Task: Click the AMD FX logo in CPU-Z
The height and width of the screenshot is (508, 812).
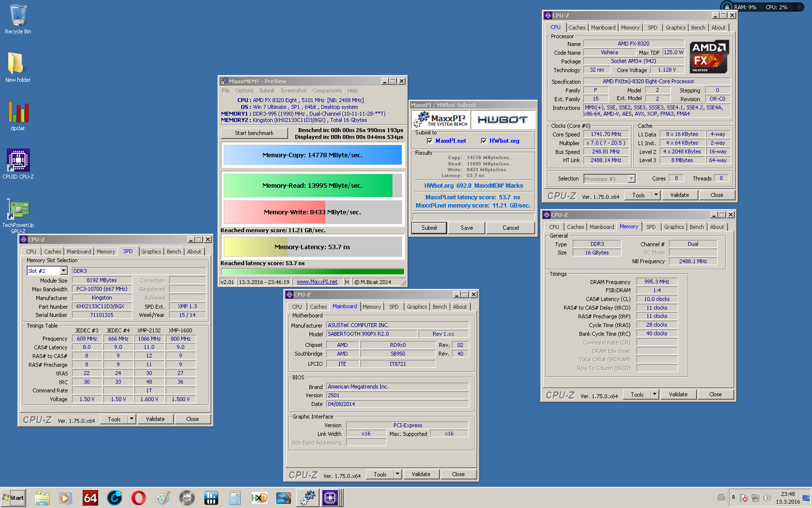Action: (709, 57)
